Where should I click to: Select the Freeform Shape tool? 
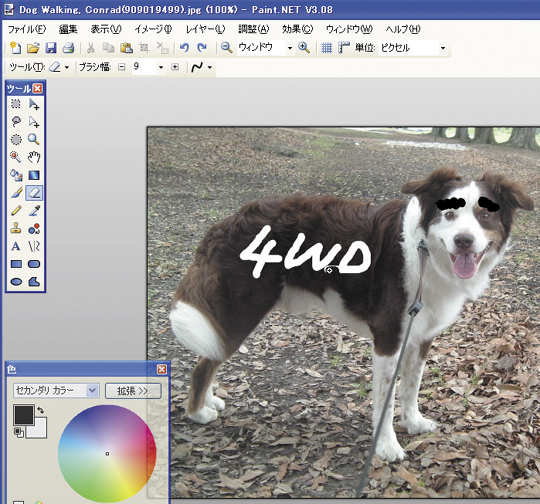click(x=34, y=282)
